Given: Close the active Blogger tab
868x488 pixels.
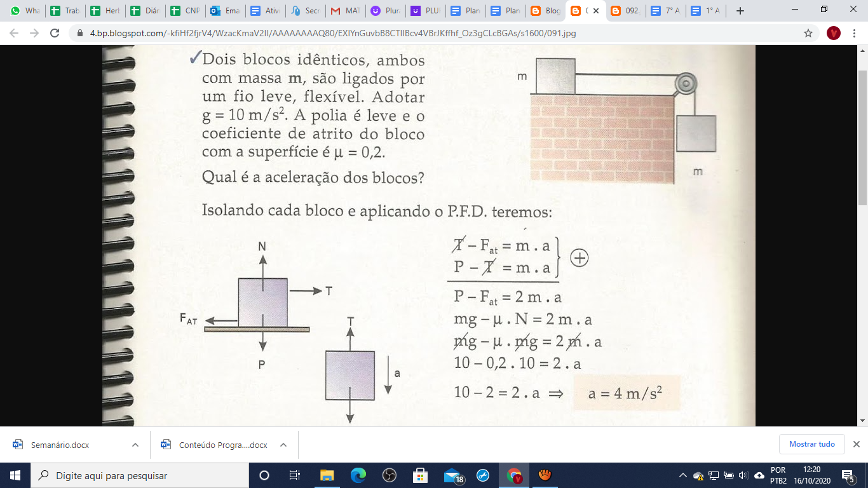Looking at the screenshot, I should (x=595, y=11).
